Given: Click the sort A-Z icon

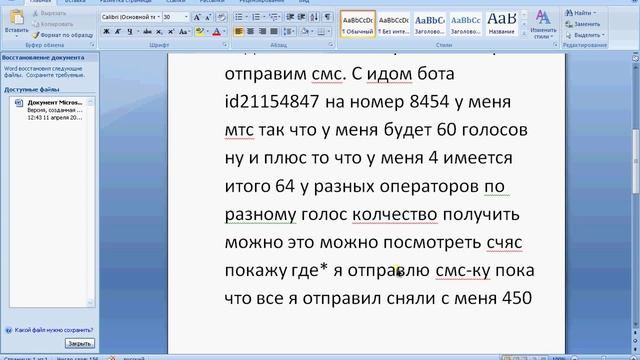Looking at the screenshot, I should click(x=314, y=17).
